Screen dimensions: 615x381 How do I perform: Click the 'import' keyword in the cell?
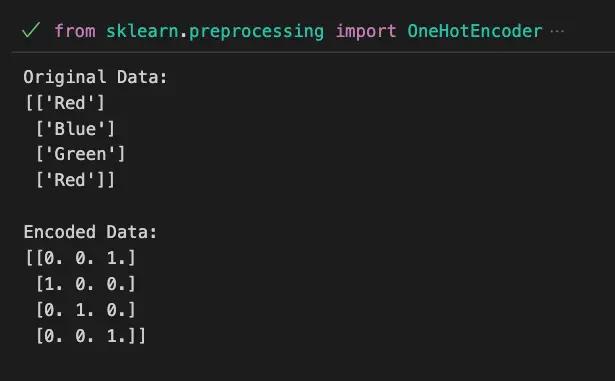click(366, 32)
